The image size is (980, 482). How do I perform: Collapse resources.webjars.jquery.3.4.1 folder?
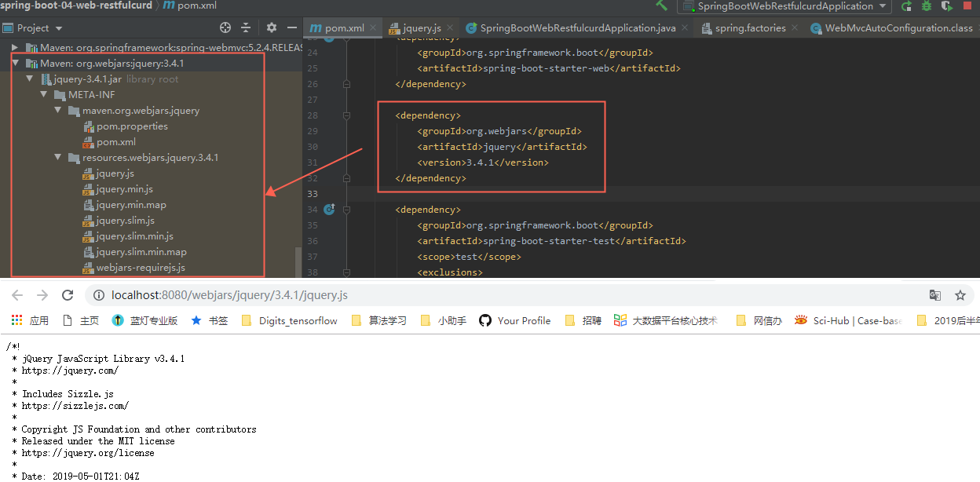coord(57,158)
